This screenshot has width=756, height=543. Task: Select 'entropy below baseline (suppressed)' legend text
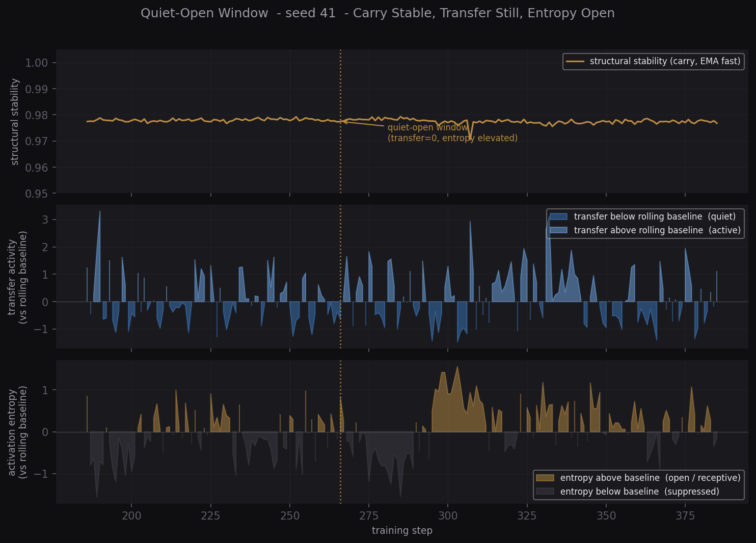coord(639,492)
